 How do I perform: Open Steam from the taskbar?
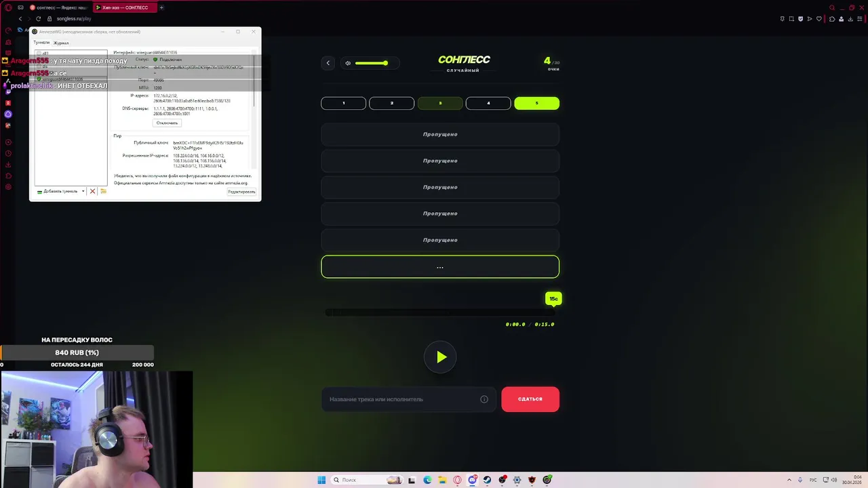487,480
